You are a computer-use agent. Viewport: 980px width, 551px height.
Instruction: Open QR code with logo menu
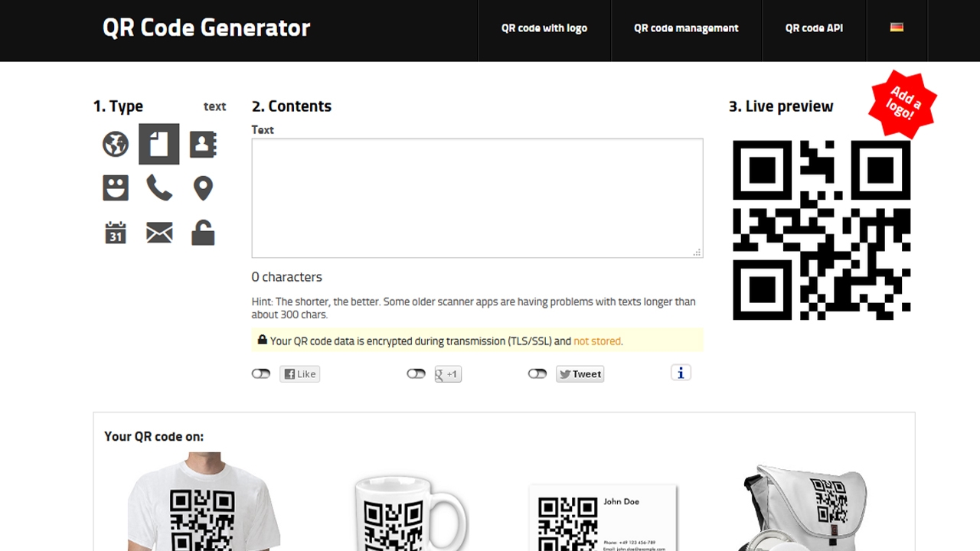click(544, 28)
